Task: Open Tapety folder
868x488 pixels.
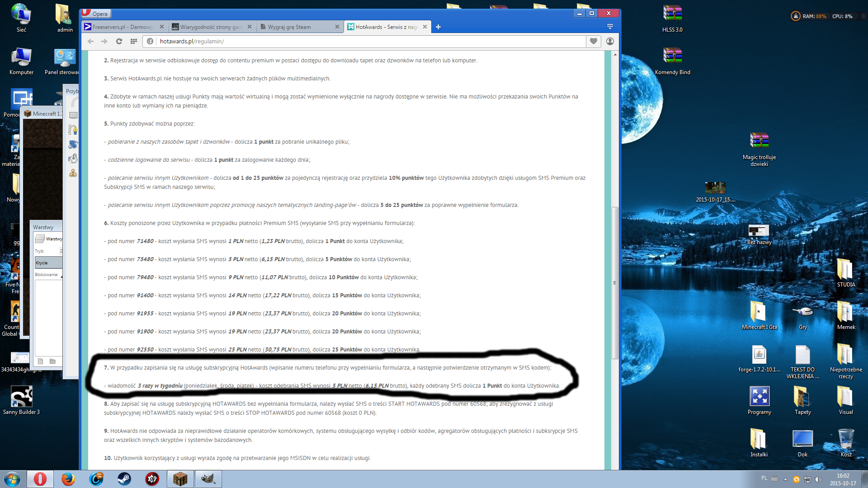Action: point(802,400)
